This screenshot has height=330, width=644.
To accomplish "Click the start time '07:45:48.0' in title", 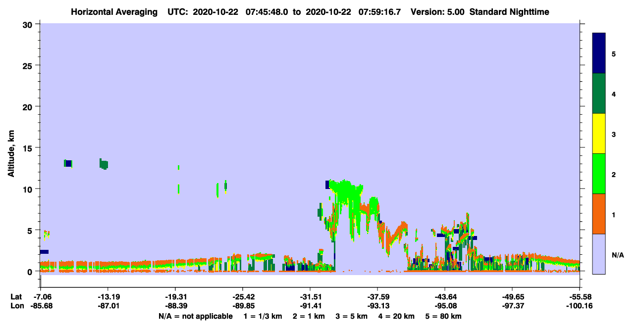I will [x=267, y=12].
